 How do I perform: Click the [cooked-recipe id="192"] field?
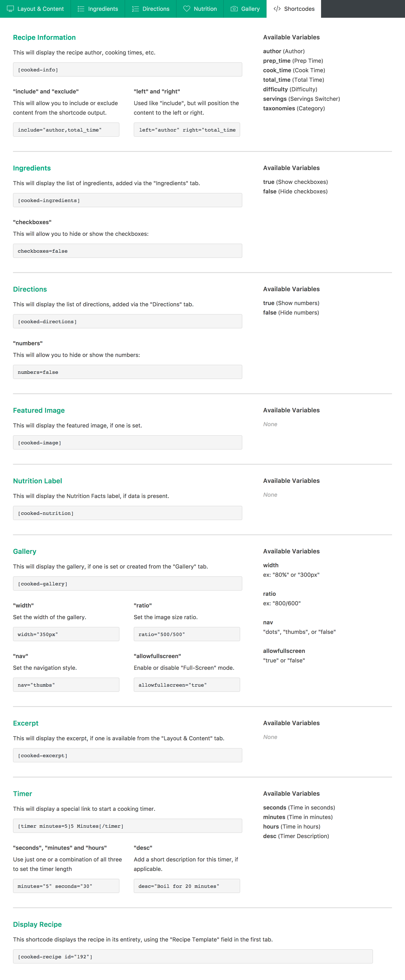click(x=193, y=956)
